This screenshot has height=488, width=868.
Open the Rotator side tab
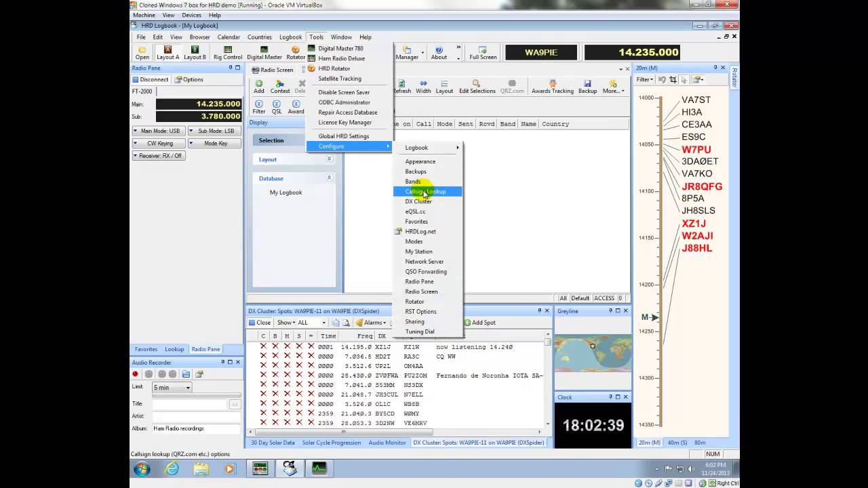coord(734,77)
